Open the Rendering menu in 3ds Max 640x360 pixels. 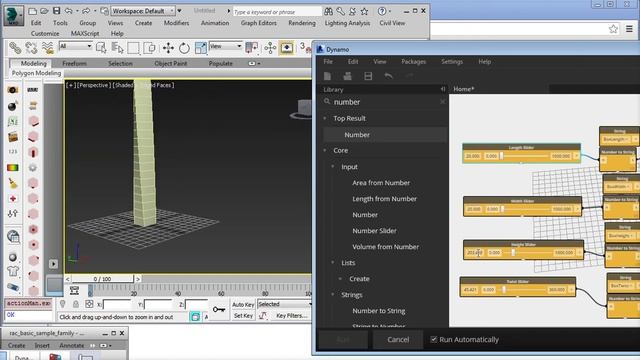point(302,23)
